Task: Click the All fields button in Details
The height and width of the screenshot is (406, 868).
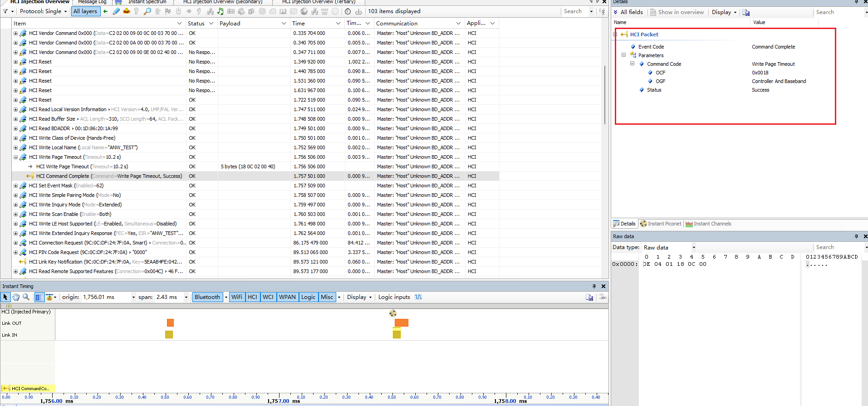Action: point(628,12)
